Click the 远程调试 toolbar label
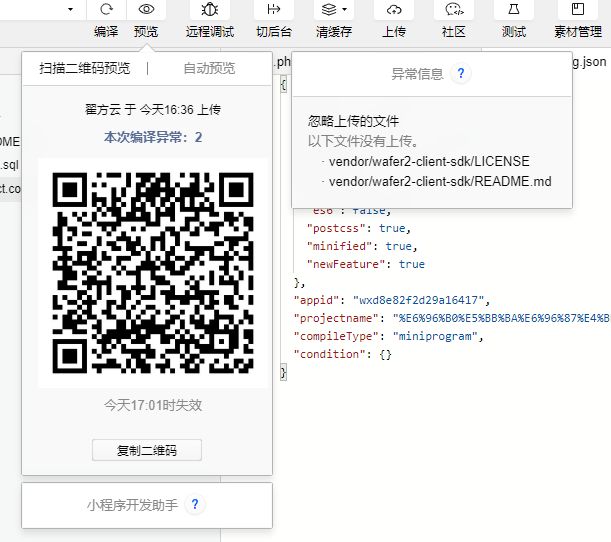Viewport: 611px width, 542px height. [x=210, y=32]
